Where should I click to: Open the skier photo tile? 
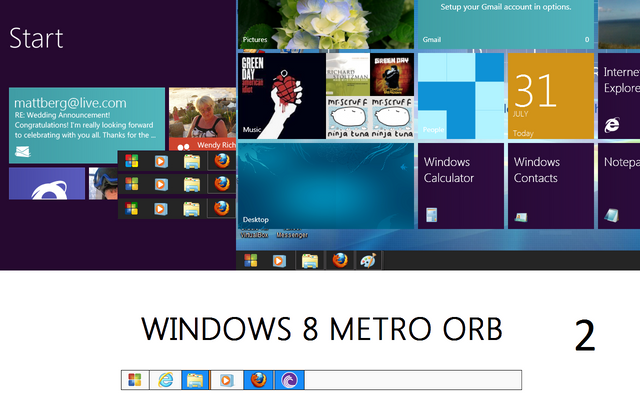pyautogui.click(x=103, y=183)
